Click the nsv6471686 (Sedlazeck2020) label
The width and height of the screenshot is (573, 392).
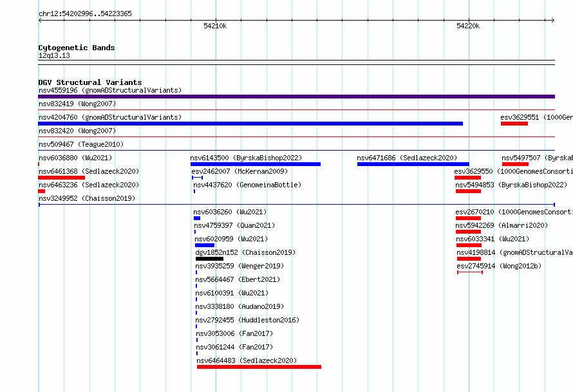(x=407, y=158)
